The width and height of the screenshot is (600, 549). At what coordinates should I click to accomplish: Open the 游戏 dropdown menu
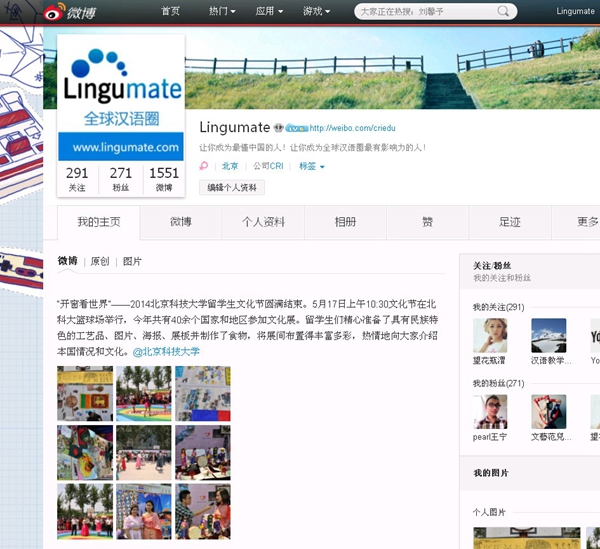316,11
